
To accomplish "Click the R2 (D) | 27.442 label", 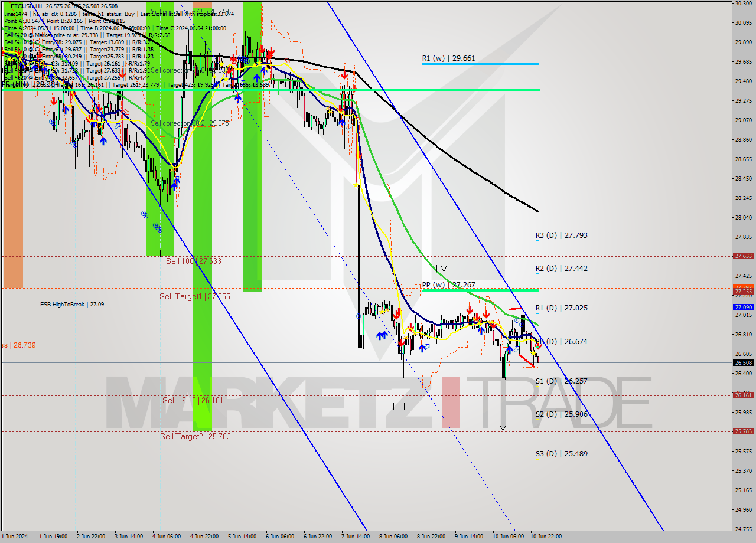I will pyautogui.click(x=561, y=269).
